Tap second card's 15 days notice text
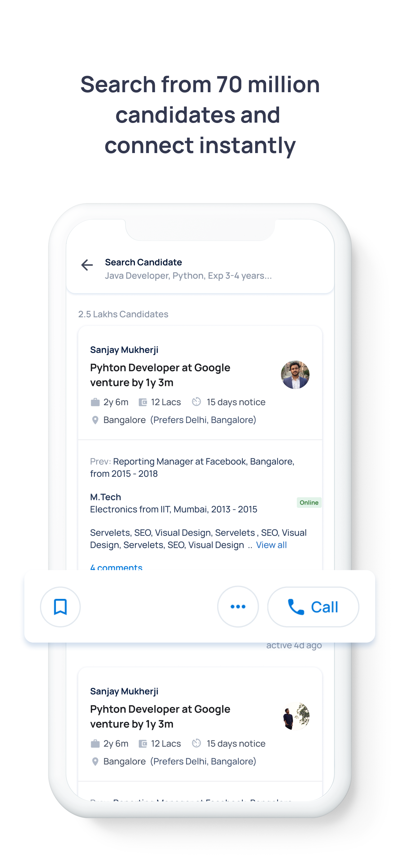This screenshot has height=868, width=400. pos(236,743)
